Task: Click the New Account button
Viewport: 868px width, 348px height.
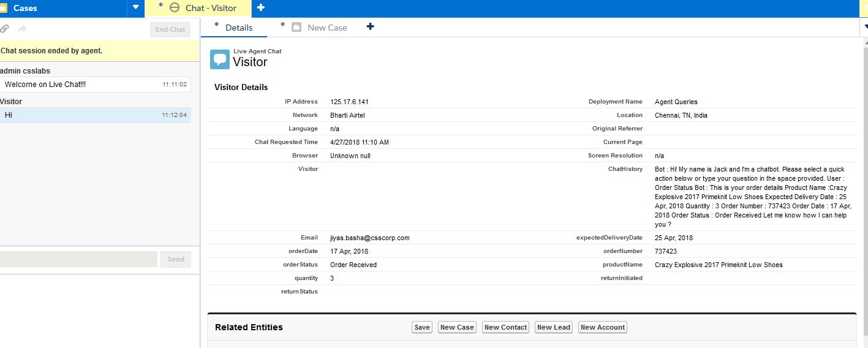Action: click(x=602, y=327)
